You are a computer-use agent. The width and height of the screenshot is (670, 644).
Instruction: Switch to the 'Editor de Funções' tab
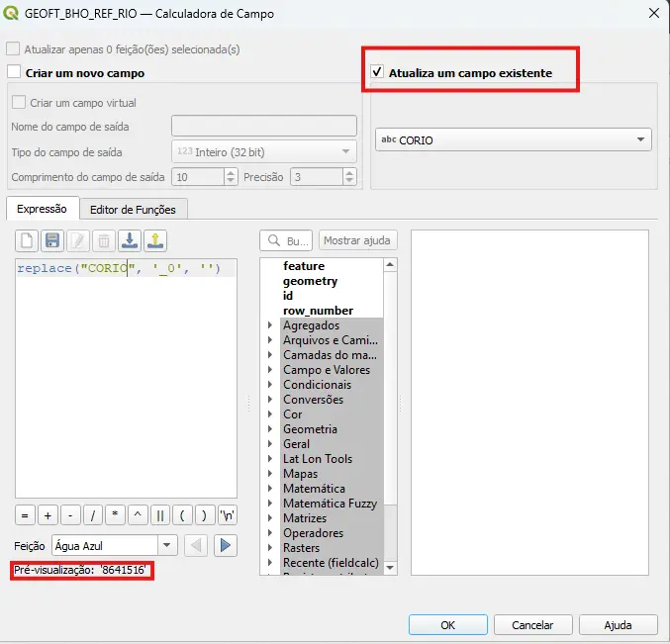[133, 209]
